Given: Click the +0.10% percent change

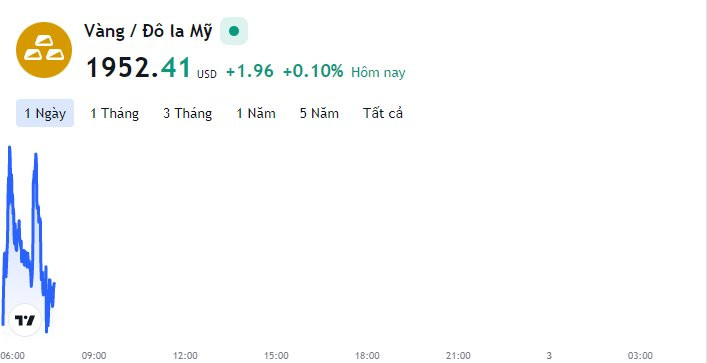Looking at the screenshot, I should [x=313, y=71].
